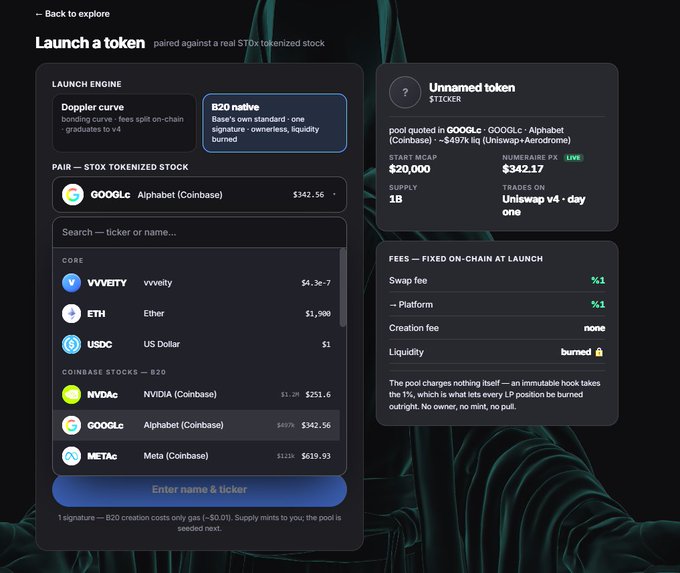680x573 pixels.
Task: Choose ETH ticker in the list
Action: [x=96, y=314]
